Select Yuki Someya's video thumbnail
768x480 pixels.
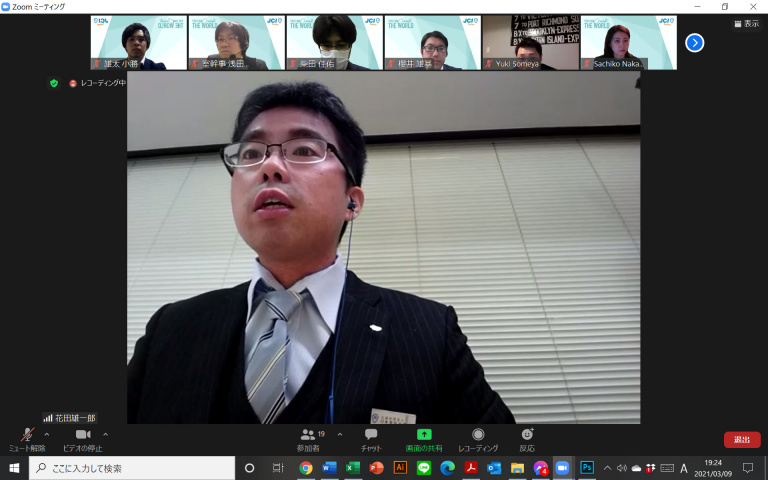(529, 42)
